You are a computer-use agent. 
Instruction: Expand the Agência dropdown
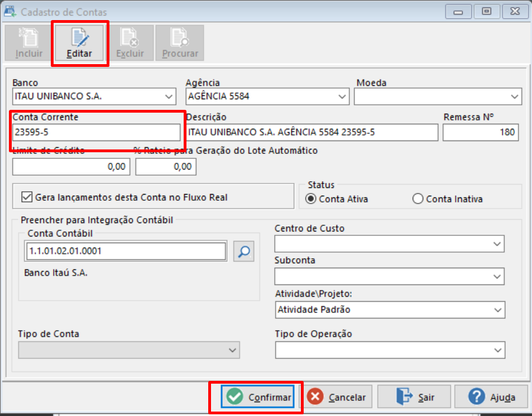342,96
